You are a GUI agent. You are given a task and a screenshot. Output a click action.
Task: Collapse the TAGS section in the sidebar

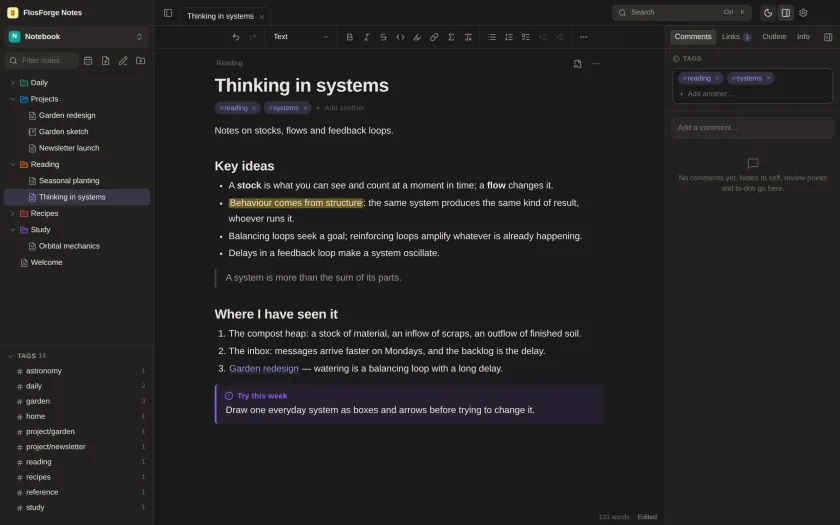pyautogui.click(x=10, y=356)
